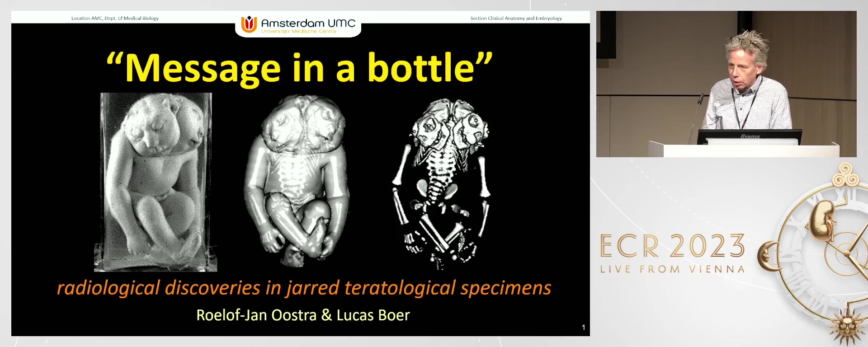Click "Section Clinical Anatomy and Embryology" text
This screenshot has width=868, height=347.
coord(516,18)
